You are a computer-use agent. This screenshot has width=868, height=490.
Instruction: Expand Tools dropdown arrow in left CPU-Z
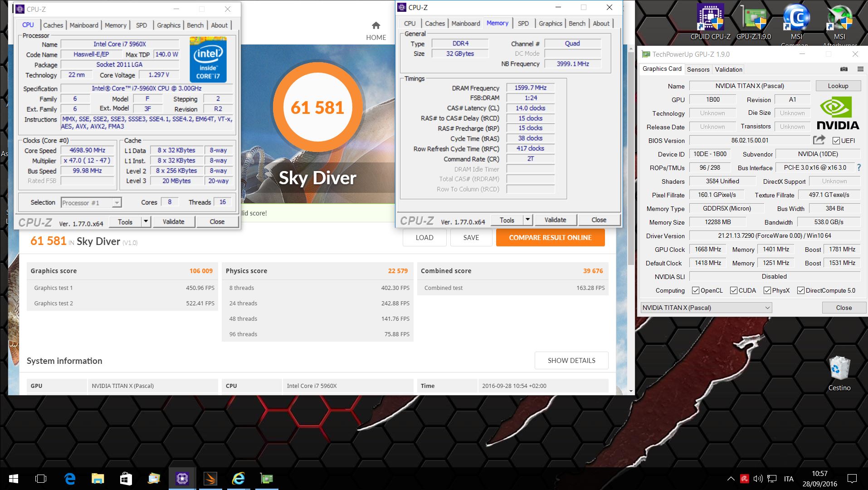(x=146, y=221)
